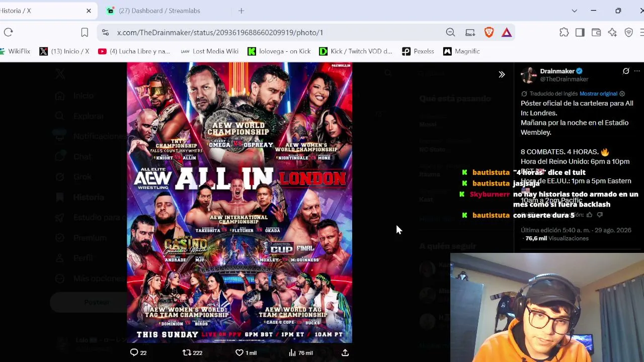
Task: Open the tab search dropdown arrow
Action: pos(574,11)
